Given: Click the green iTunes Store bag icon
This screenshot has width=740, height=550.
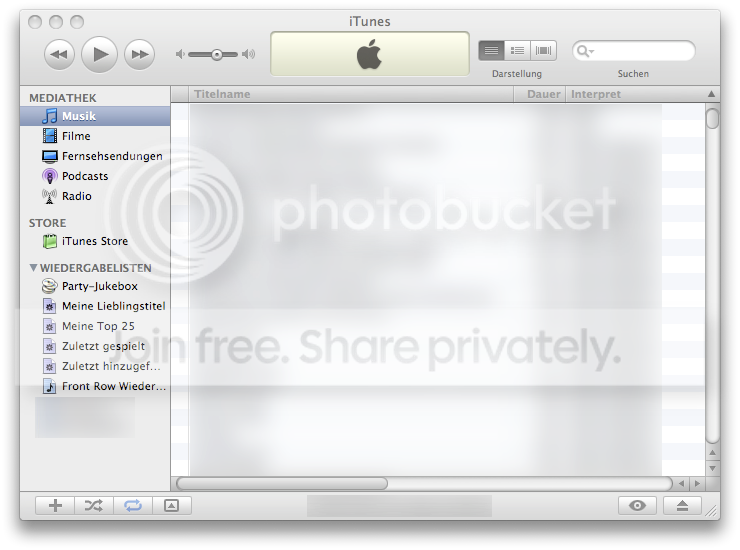Looking at the screenshot, I should point(50,241).
